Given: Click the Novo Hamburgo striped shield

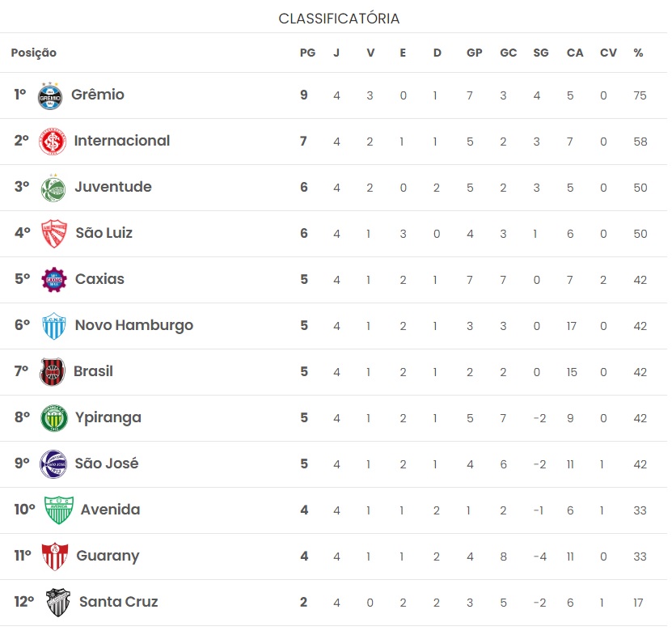Looking at the screenshot, I should [x=54, y=326].
